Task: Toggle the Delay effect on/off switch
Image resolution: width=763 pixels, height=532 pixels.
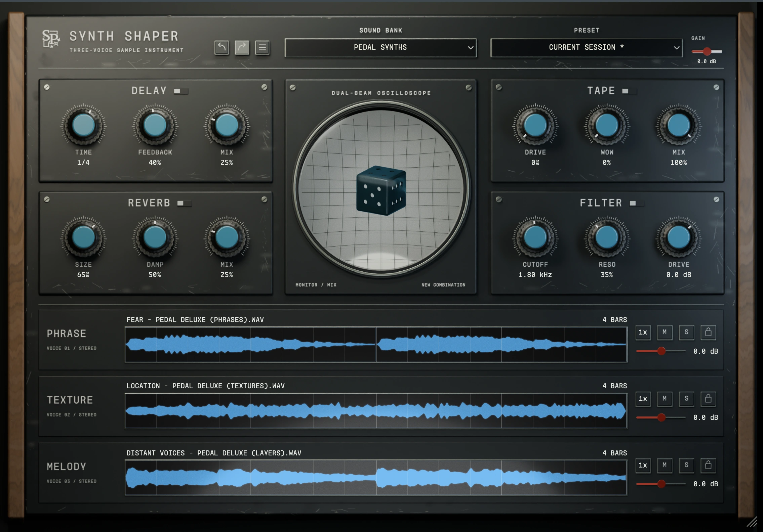Action: [x=181, y=91]
